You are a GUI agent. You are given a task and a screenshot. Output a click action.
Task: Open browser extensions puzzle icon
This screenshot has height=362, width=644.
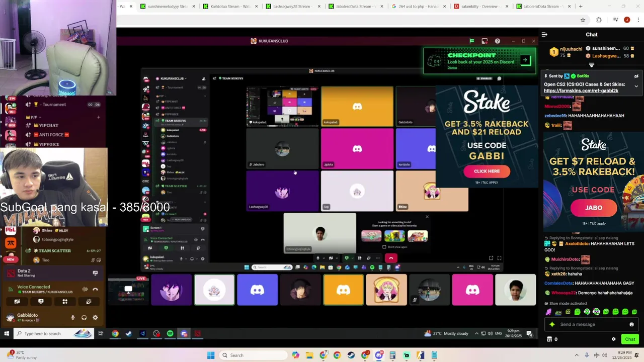point(599,20)
